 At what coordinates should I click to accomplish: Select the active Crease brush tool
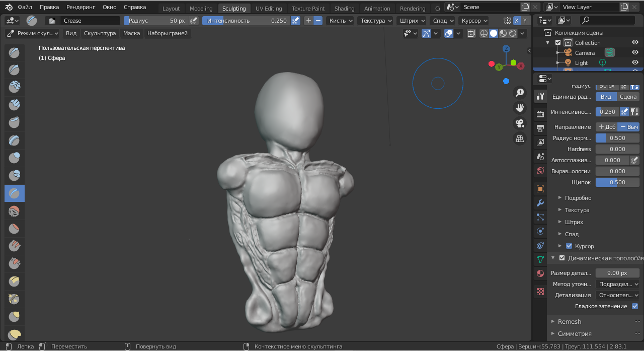pos(15,193)
